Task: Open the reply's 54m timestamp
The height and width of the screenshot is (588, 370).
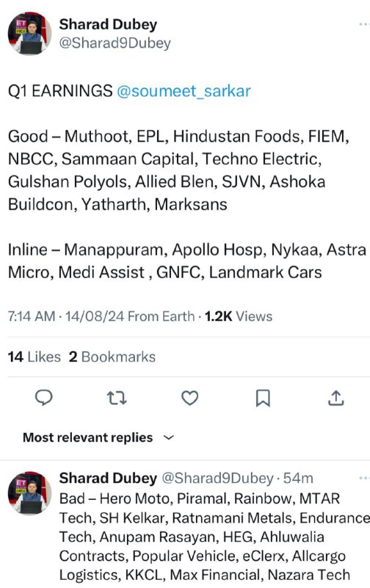Action: click(x=298, y=478)
